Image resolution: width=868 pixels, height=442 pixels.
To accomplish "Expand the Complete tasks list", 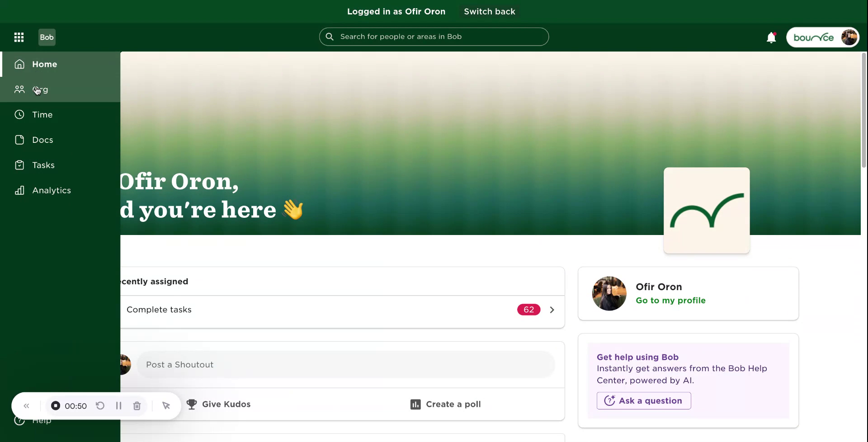I will (552, 310).
